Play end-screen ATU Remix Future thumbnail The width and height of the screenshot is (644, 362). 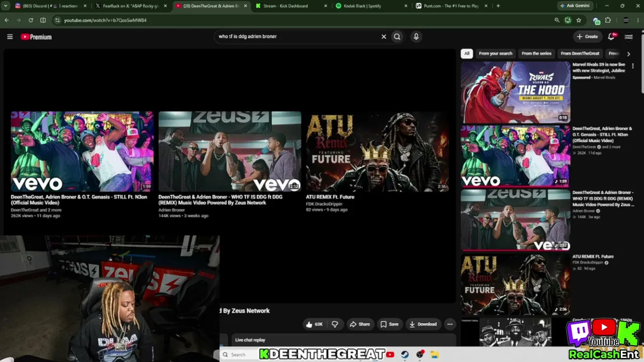point(377,151)
